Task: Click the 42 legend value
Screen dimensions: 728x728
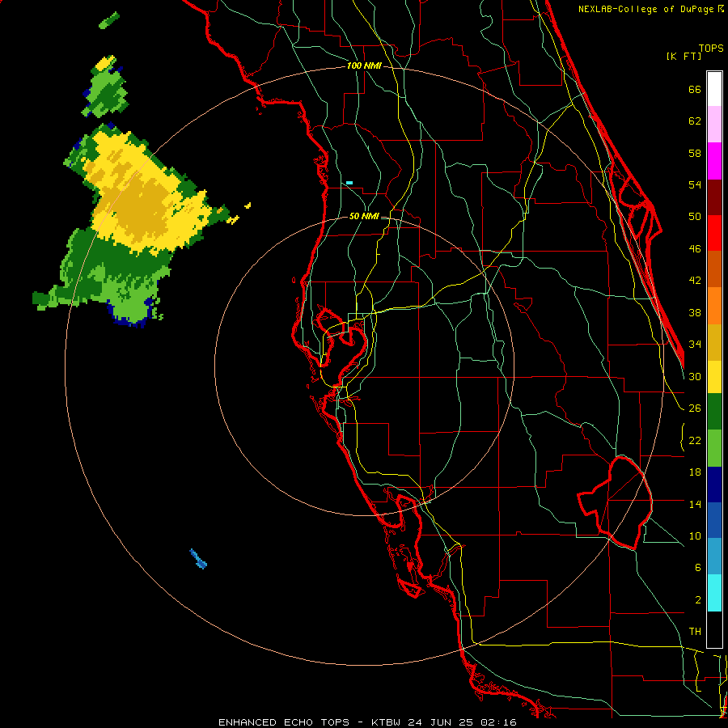Action: (x=695, y=281)
